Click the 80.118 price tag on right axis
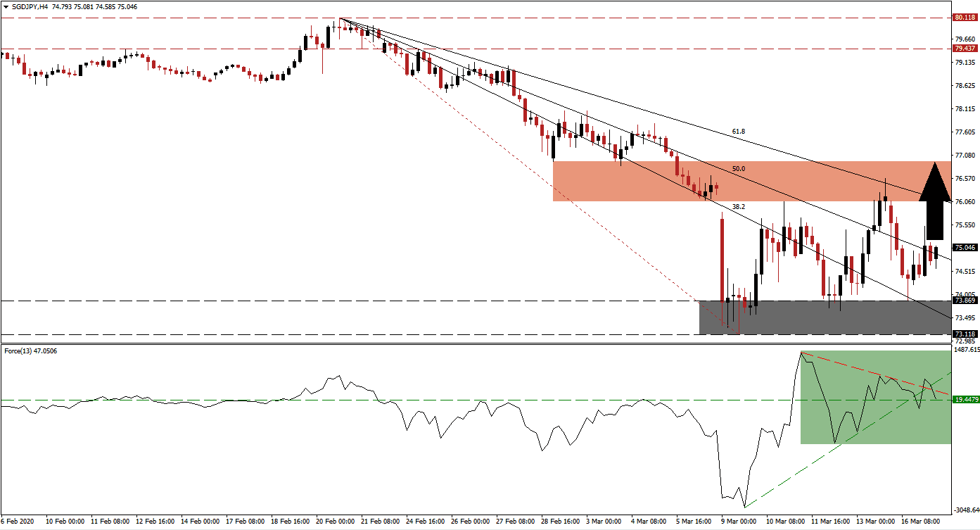This screenshot has width=980, height=530. click(965, 15)
